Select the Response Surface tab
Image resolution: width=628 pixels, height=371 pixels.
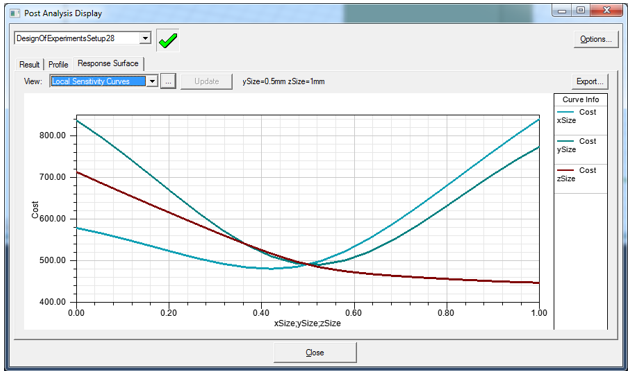point(108,63)
